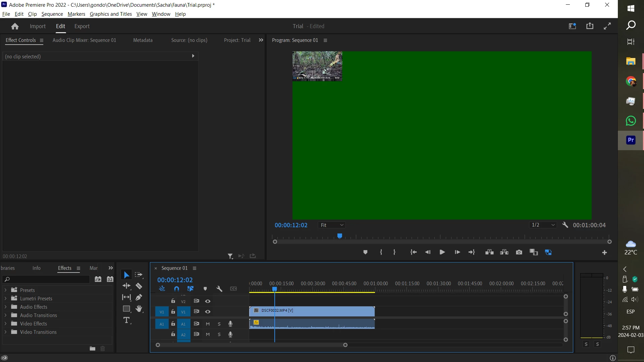This screenshot has height=362, width=644.
Task: Expand the Video Effects folder
Action: (5, 324)
